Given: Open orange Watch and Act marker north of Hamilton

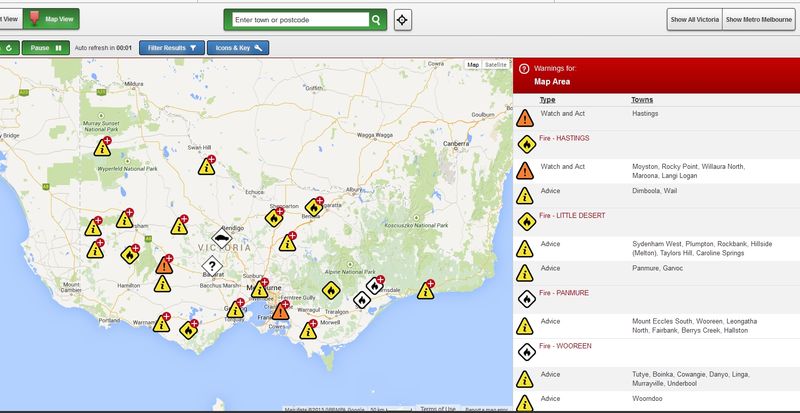Looking at the screenshot, I should click(x=164, y=265).
